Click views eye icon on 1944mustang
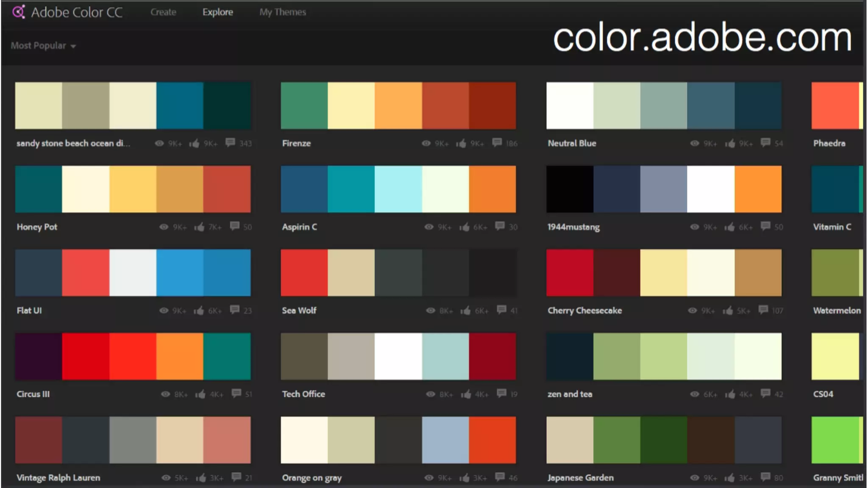Image resolution: width=868 pixels, height=488 pixels. [x=695, y=227]
